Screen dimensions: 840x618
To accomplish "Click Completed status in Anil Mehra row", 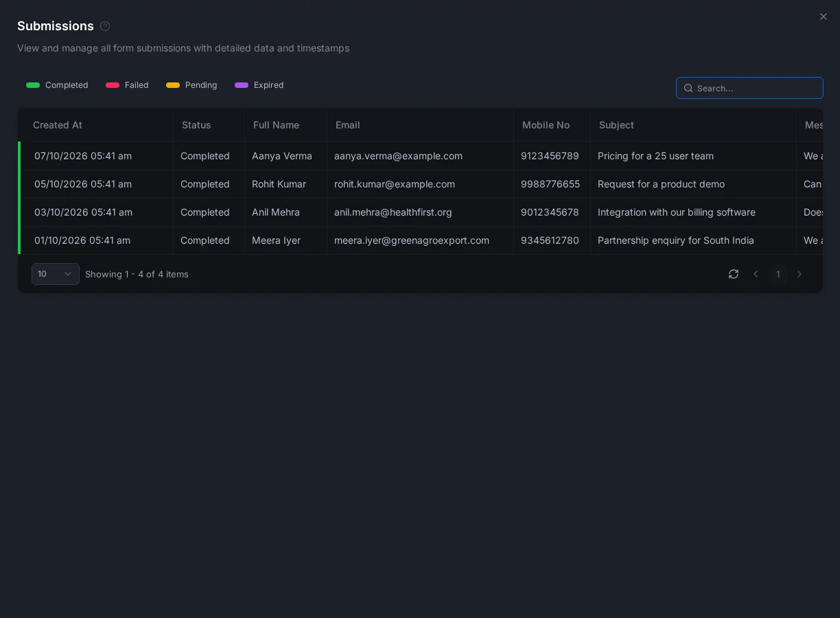I will pyautogui.click(x=205, y=212).
